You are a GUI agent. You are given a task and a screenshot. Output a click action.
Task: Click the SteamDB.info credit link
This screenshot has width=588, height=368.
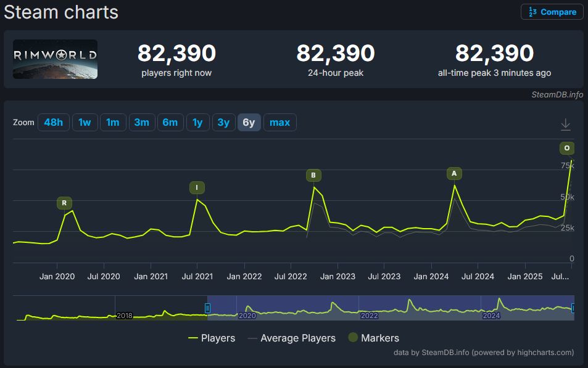pos(557,94)
